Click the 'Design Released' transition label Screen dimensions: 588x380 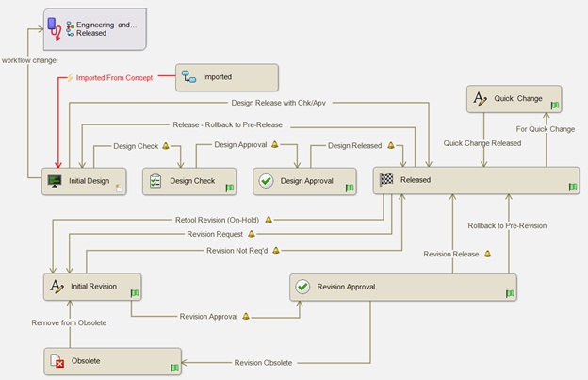[x=354, y=145]
